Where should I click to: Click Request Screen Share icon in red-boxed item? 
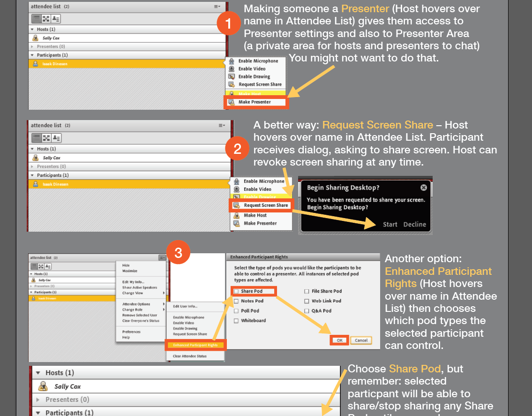point(237,205)
